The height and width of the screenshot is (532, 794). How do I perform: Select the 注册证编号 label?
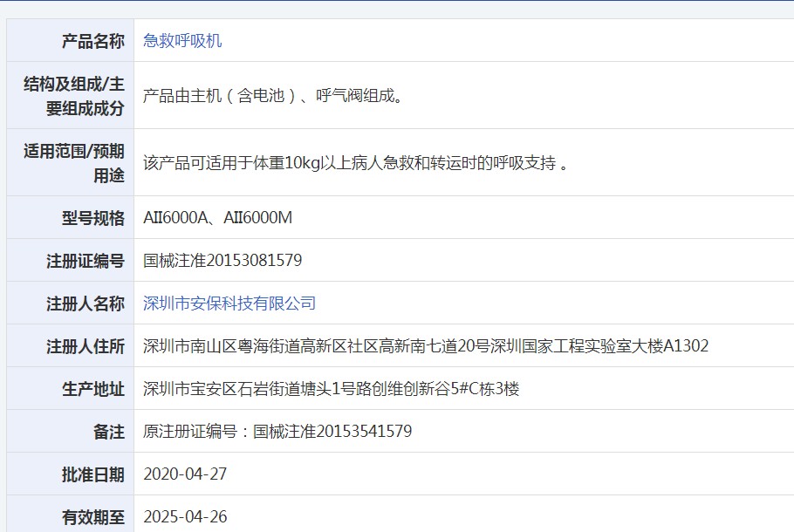pos(86,261)
